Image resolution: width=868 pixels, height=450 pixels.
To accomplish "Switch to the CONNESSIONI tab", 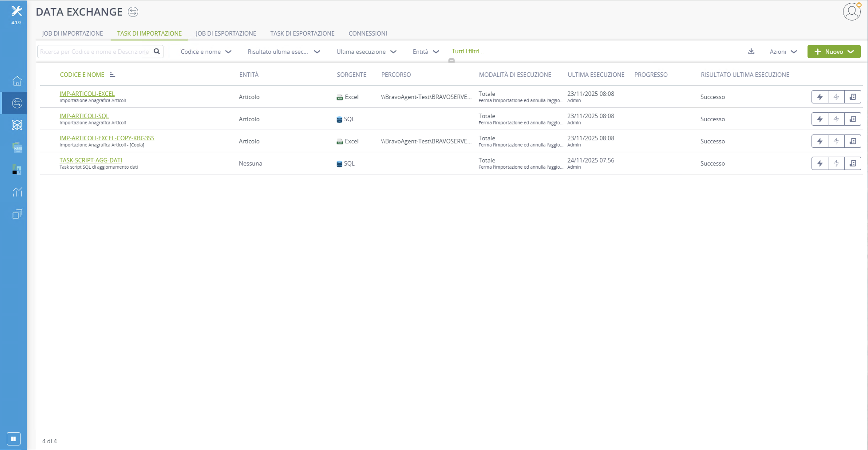I will point(368,33).
